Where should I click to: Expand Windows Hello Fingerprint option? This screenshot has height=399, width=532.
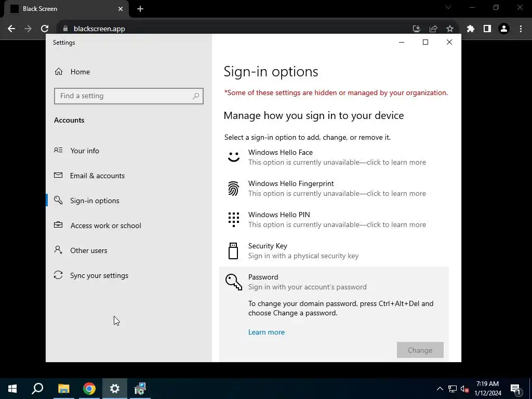click(x=334, y=188)
